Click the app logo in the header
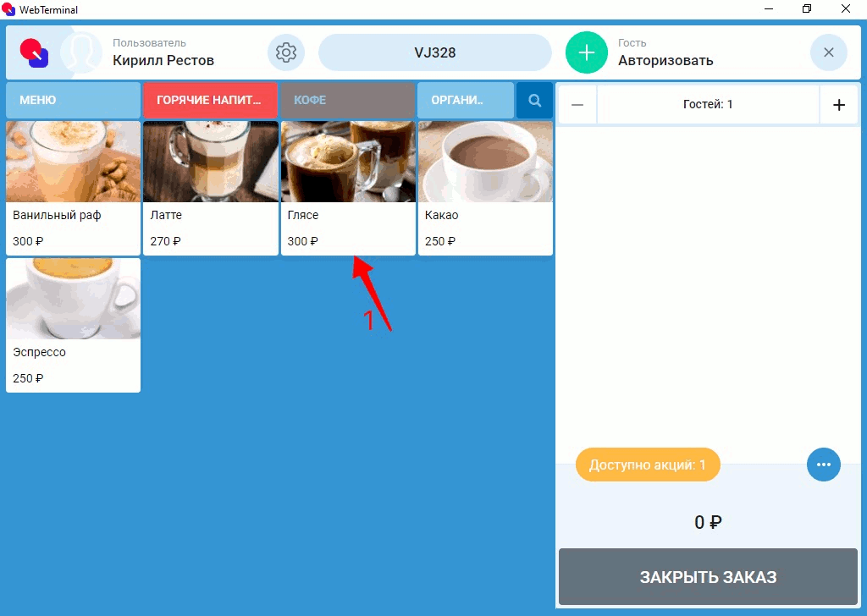 pyautogui.click(x=34, y=52)
